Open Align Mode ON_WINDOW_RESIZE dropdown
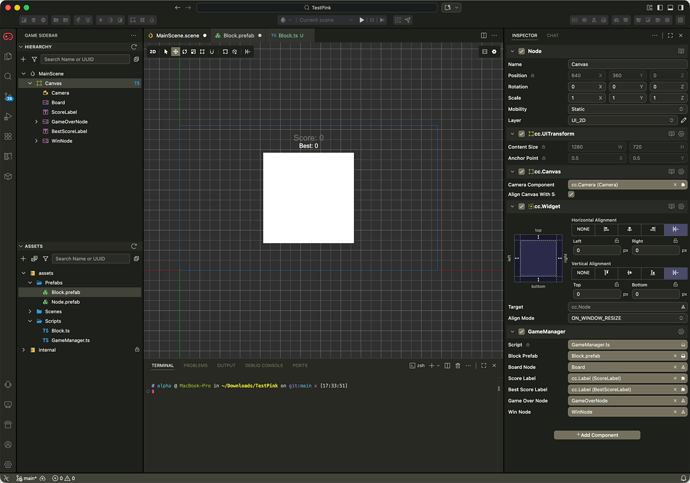This screenshot has width=690, height=483. coord(627,318)
